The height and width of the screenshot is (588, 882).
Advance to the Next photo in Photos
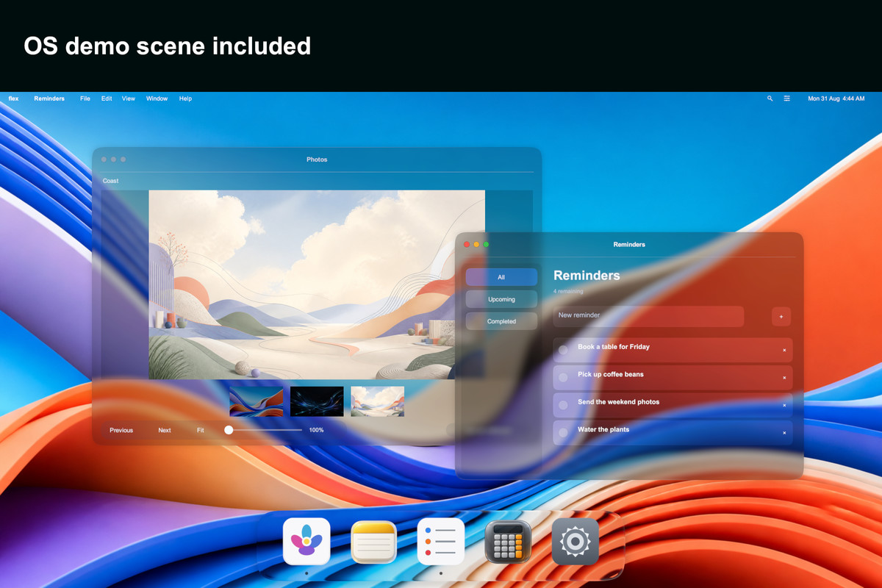(x=165, y=430)
